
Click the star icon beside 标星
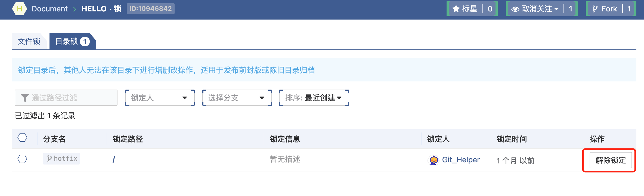point(456,9)
